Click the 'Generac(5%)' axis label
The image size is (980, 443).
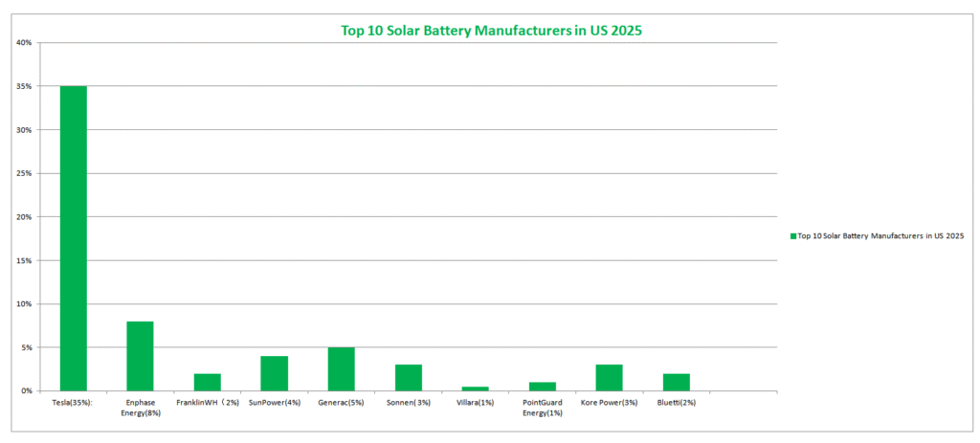[342, 403]
